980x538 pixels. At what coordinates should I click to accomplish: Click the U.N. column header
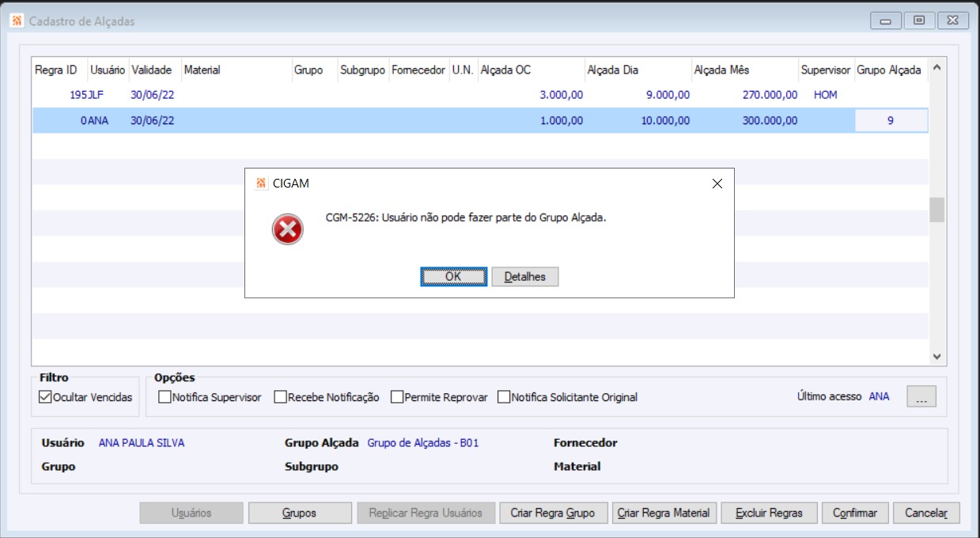pos(463,70)
